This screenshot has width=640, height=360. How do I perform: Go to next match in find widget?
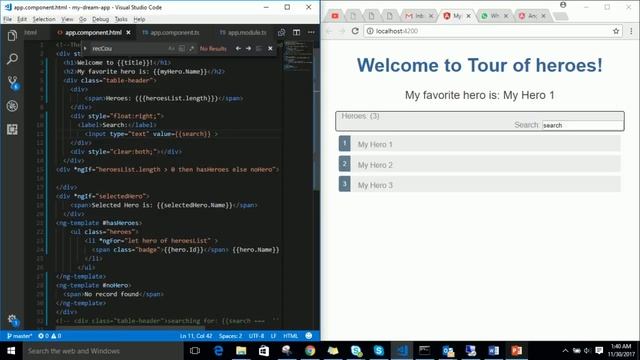248,48
